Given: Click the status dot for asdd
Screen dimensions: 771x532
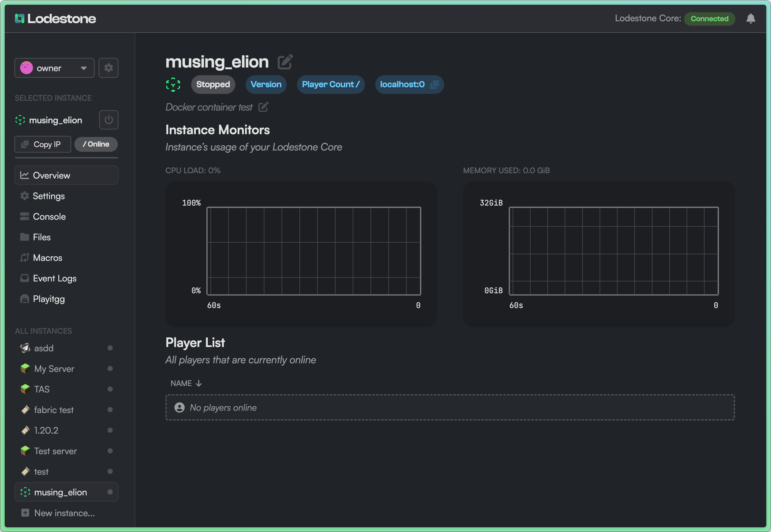Looking at the screenshot, I should pyautogui.click(x=110, y=348).
